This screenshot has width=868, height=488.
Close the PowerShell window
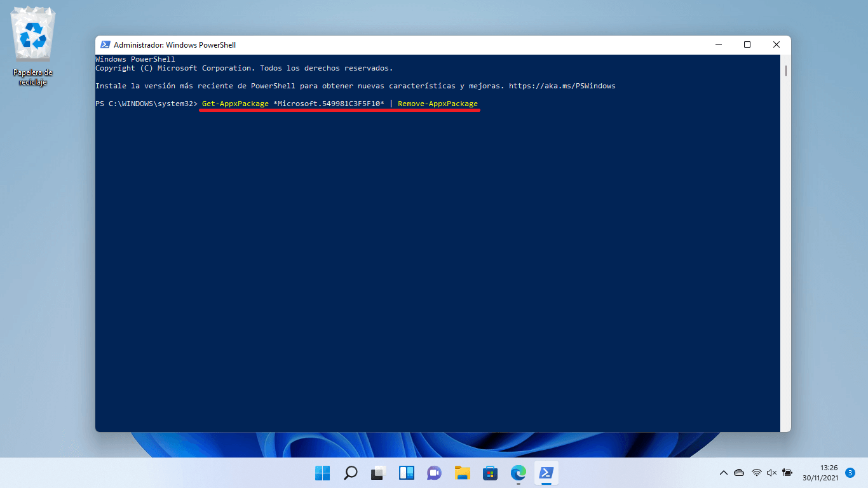click(776, 45)
